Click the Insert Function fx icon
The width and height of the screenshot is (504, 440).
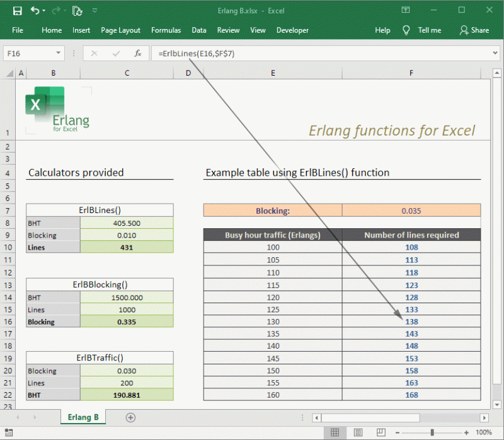click(x=137, y=54)
